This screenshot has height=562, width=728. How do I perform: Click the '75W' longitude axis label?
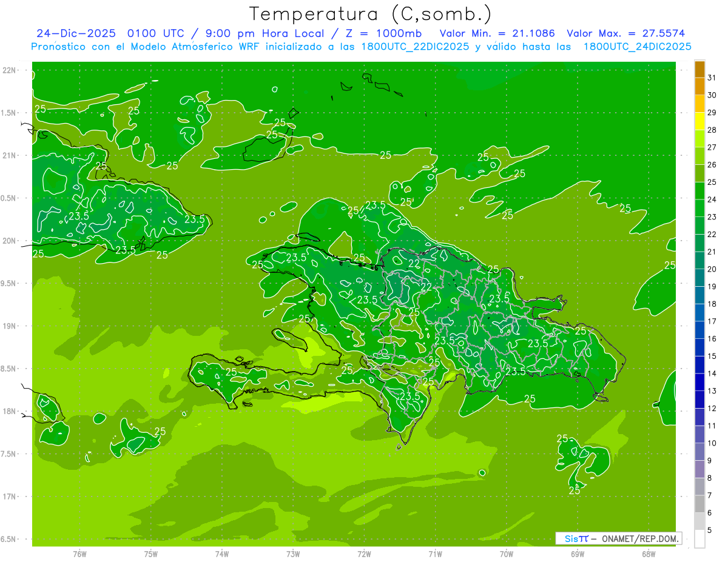point(151,554)
